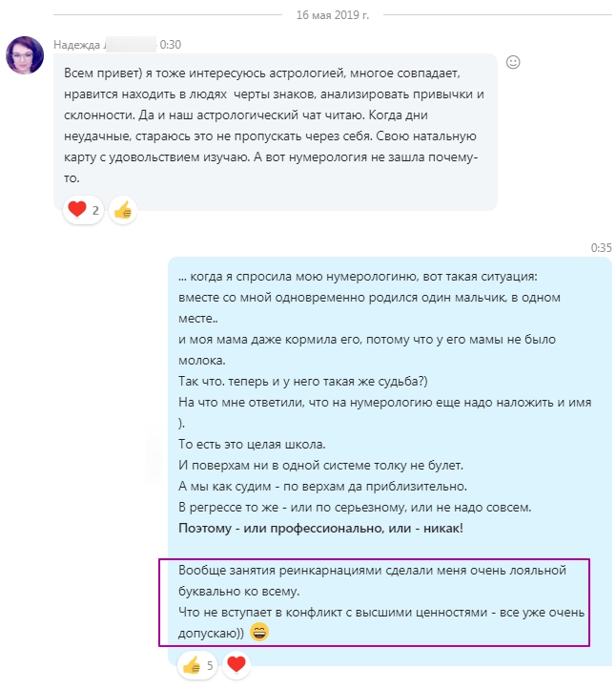The width and height of the screenshot is (616, 689).
Task: Click the date separator 16 мая 2019 г.
Action: pyautogui.click(x=307, y=16)
